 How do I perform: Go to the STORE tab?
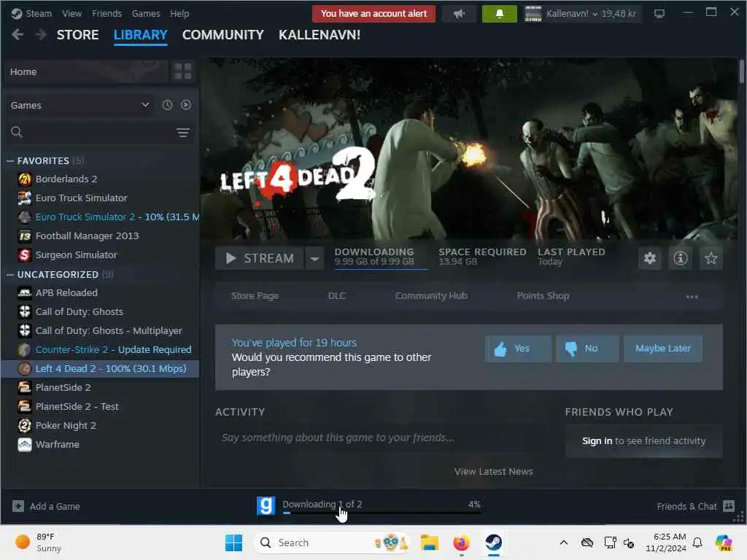pyautogui.click(x=77, y=35)
